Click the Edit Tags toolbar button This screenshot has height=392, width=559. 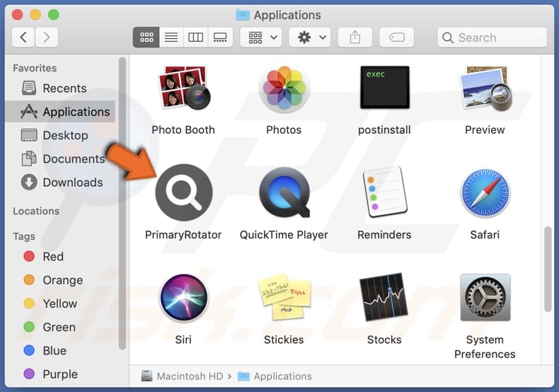[x=396, y=37]
